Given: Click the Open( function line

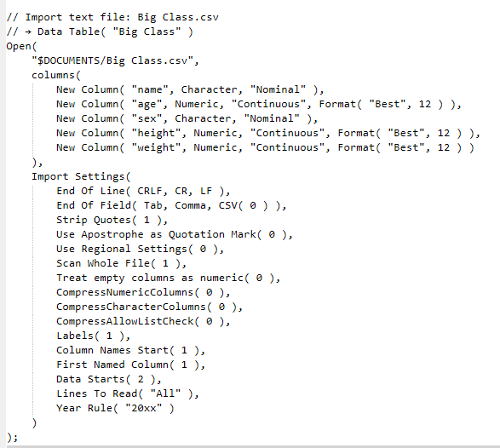Looking at the screenshot, I should 21,46.
